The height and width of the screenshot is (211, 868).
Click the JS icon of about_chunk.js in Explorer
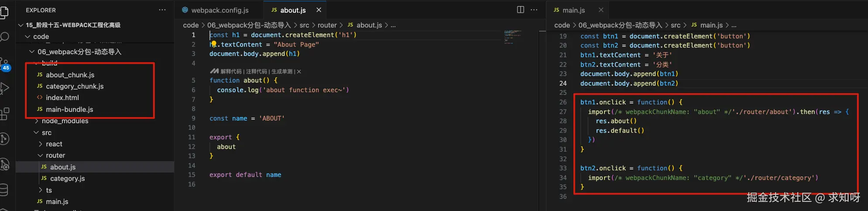click(x=40, y=75)
